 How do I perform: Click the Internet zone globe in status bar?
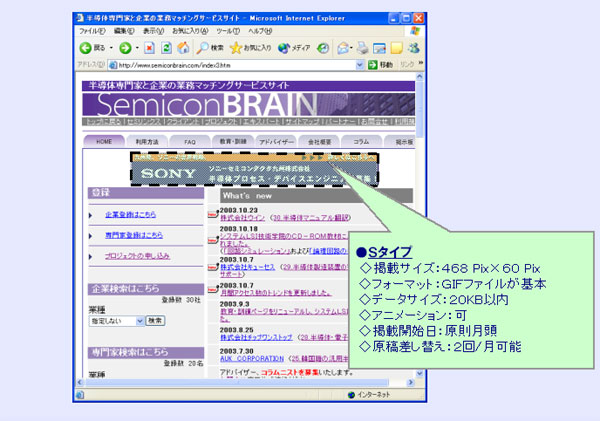[351, 395]
